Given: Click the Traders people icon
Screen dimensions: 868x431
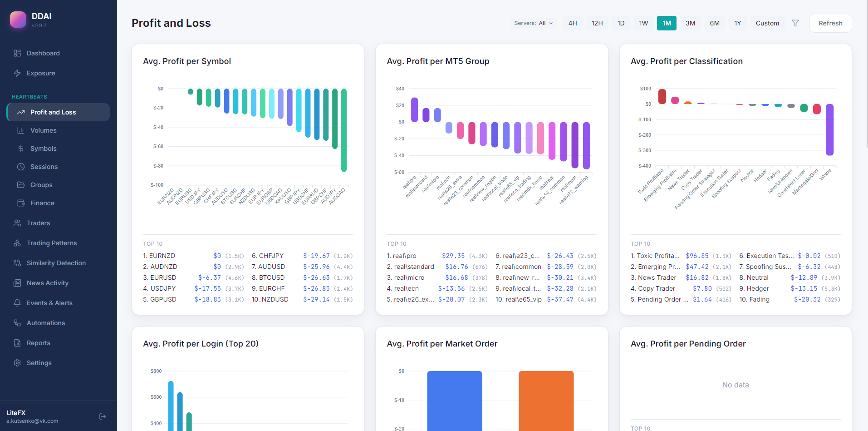Looking at the screenshot, I should point(17,223).
